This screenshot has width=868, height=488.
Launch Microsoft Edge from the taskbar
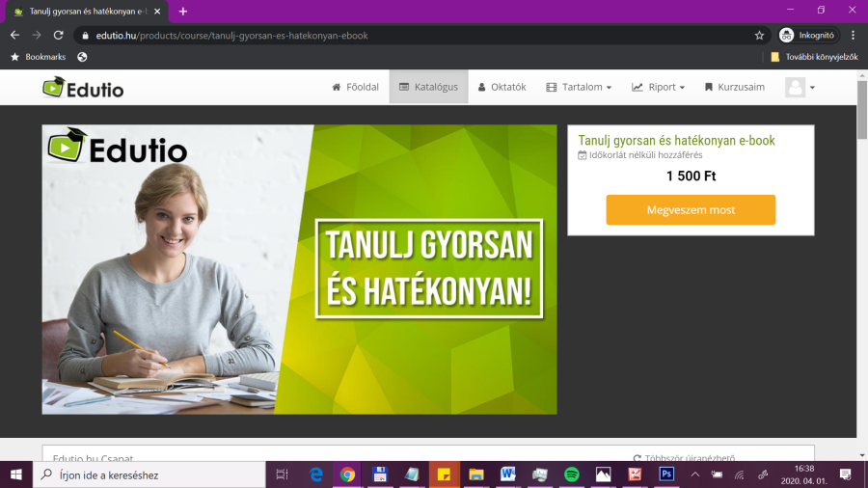(x=316, y=474)
